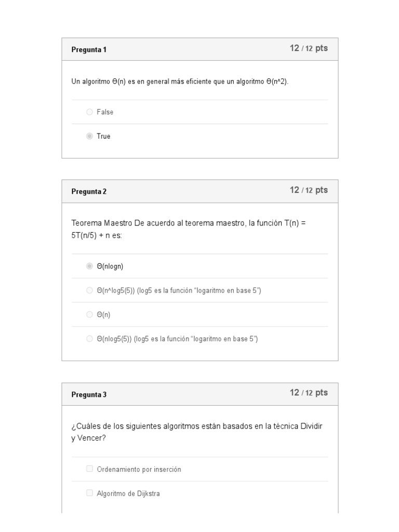This screenshot has width=399, height=532.
Task: Click Pregunta 2 score 12 / 12 pts
Action: pyautogui.click(x=309, y=190)
